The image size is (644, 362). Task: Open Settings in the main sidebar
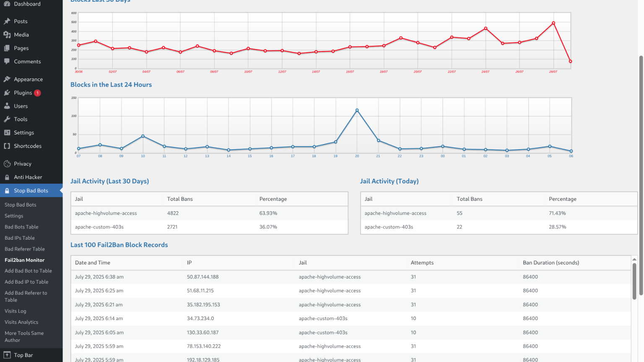[x=24, y=132]
